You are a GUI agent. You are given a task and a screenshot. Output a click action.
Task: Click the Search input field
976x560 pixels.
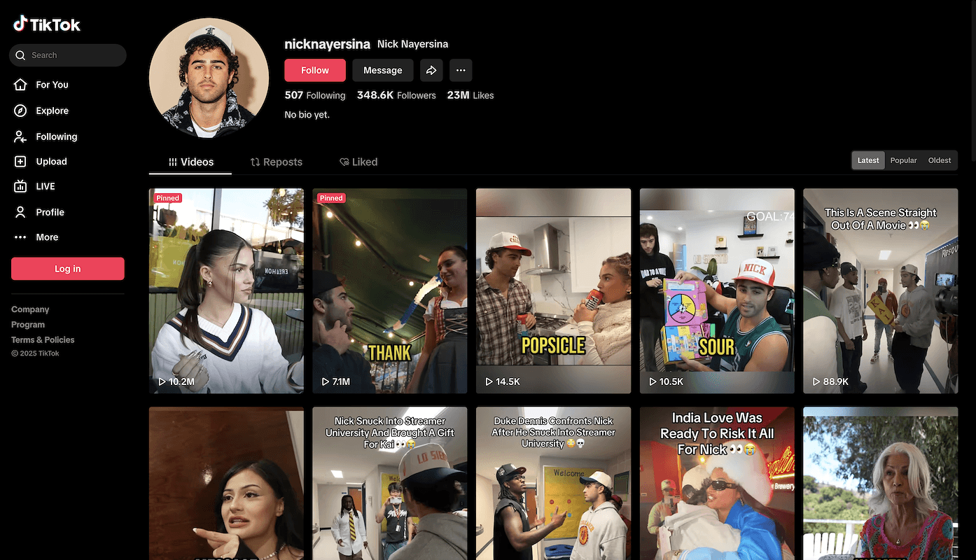74,55
